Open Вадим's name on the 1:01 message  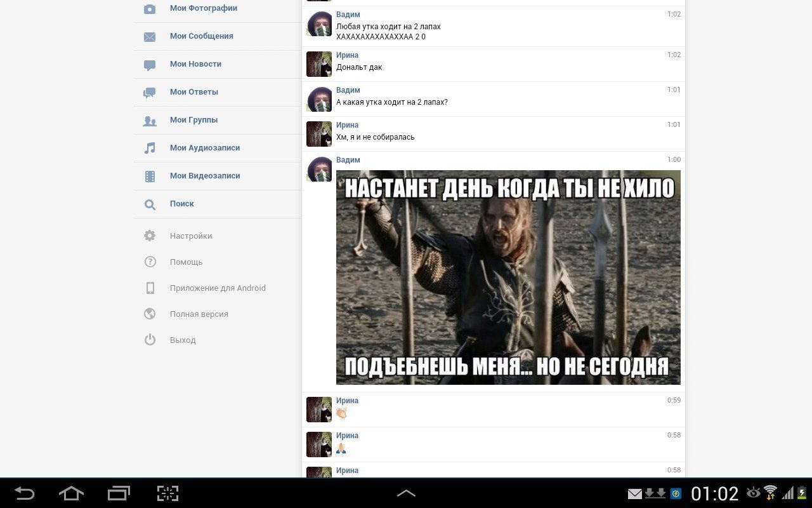tap(348, 90)
